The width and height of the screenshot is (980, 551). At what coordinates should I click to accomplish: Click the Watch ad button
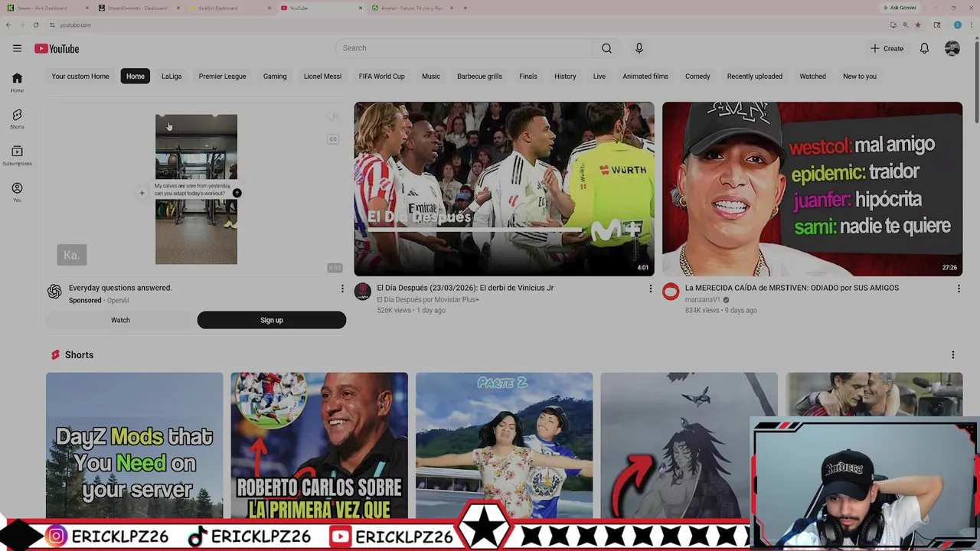point(120,320)
